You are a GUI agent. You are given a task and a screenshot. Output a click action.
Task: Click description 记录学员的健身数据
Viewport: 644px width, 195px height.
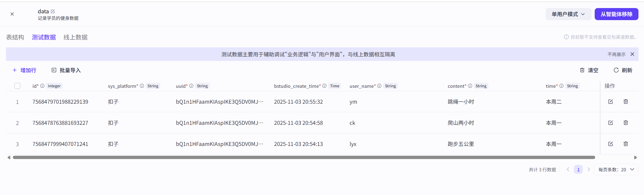[x=58, y=18]
